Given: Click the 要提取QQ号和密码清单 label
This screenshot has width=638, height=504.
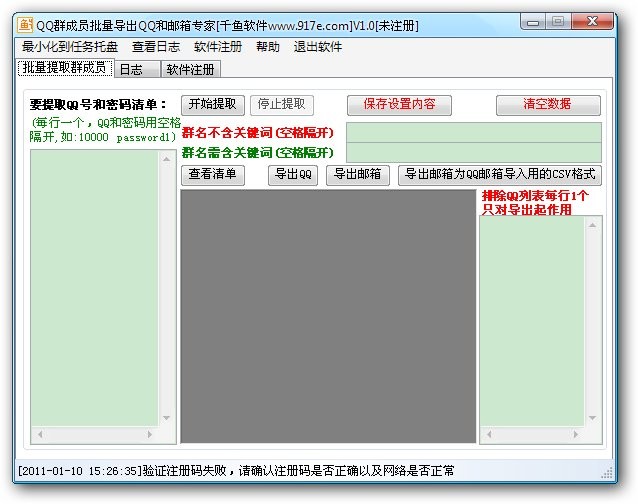Looking at the screenshot, I should pyautogui.click(x=98, y=105).
